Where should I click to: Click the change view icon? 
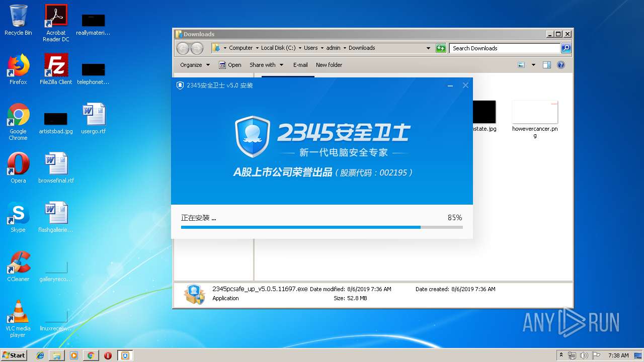[522, 65]
